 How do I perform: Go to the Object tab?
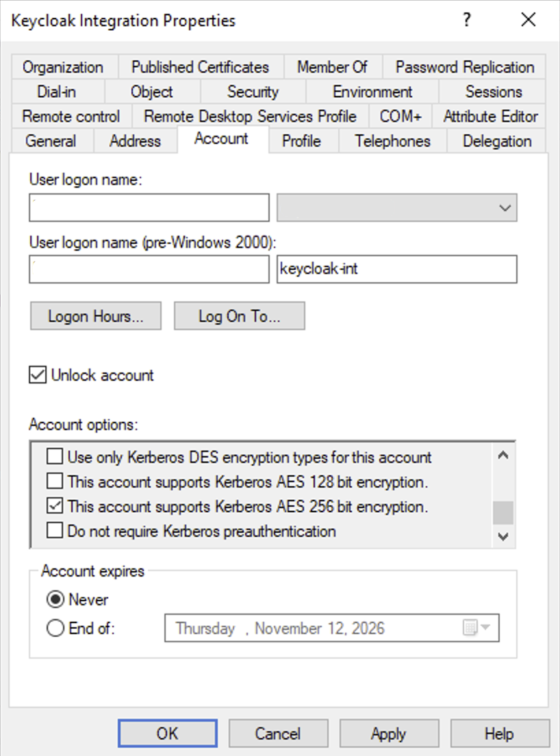tap(152, 92)
